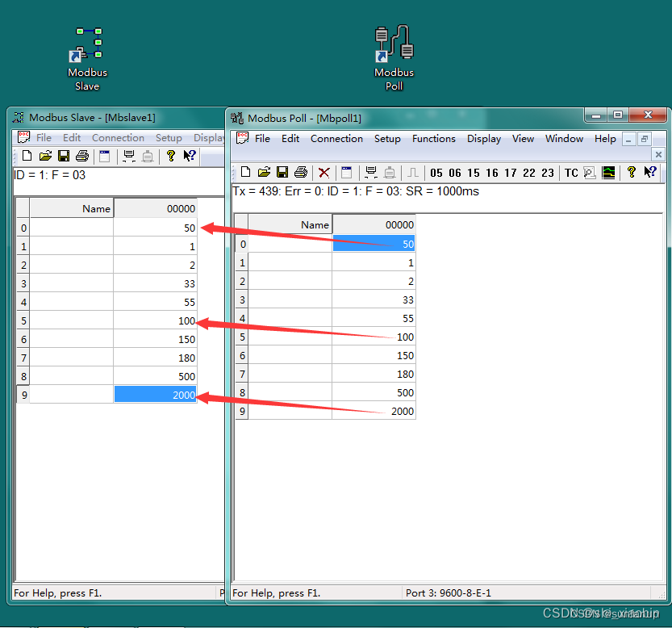
Task: Click function 16 button in Modbus Poll toolbar
Action: click(491, 173)
